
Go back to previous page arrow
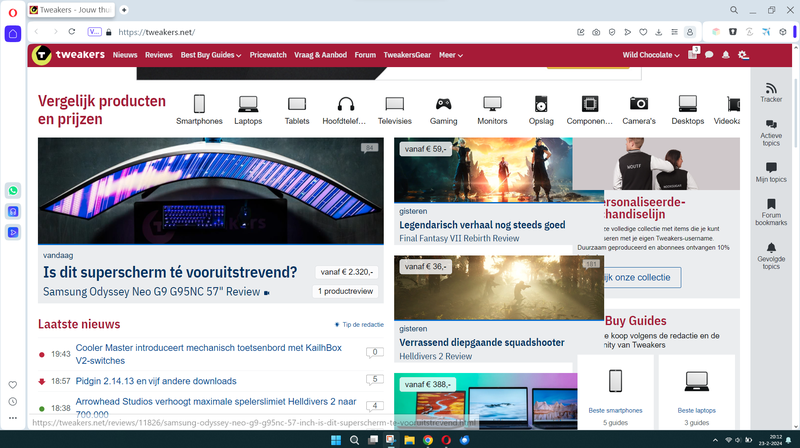[37, 32]
